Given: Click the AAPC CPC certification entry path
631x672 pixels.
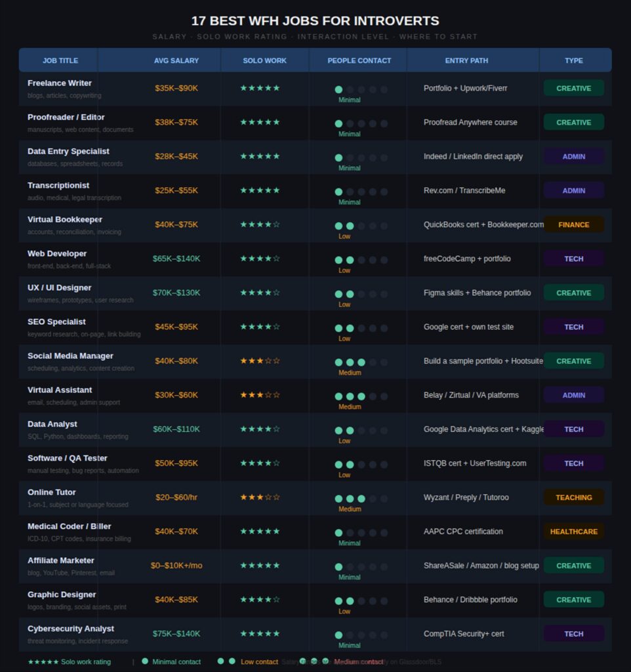Looking at the screenshot, I should 463,532.
